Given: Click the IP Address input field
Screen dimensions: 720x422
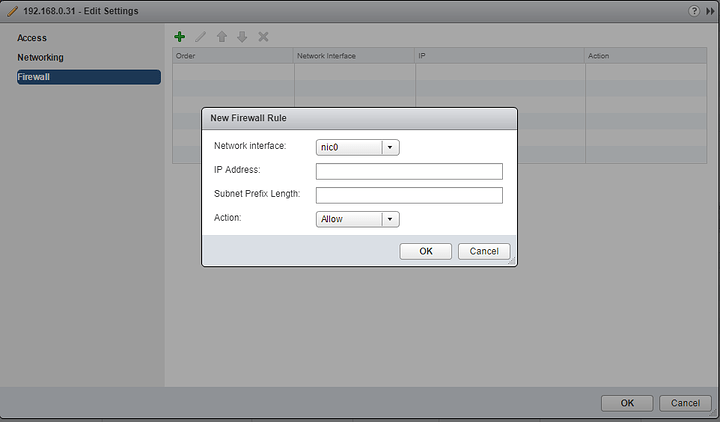Looking at the screenshot, I should [x=409, y=171].
